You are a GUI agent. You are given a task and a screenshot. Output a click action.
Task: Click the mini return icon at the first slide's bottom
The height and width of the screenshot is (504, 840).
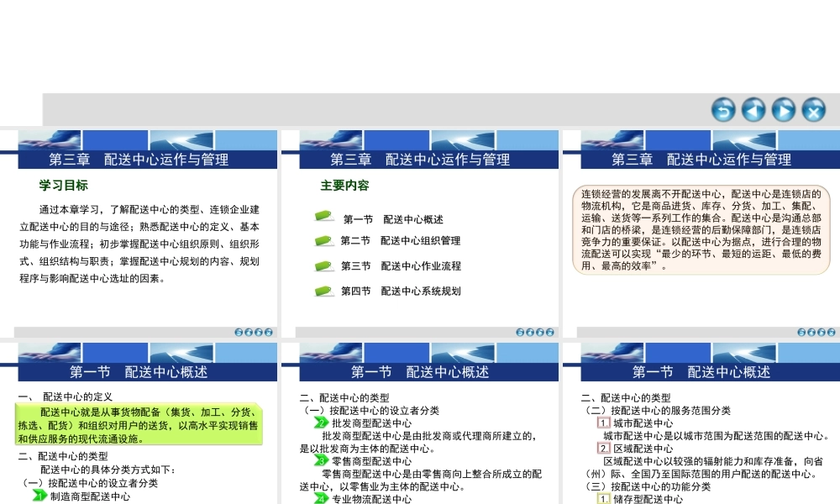240,332
